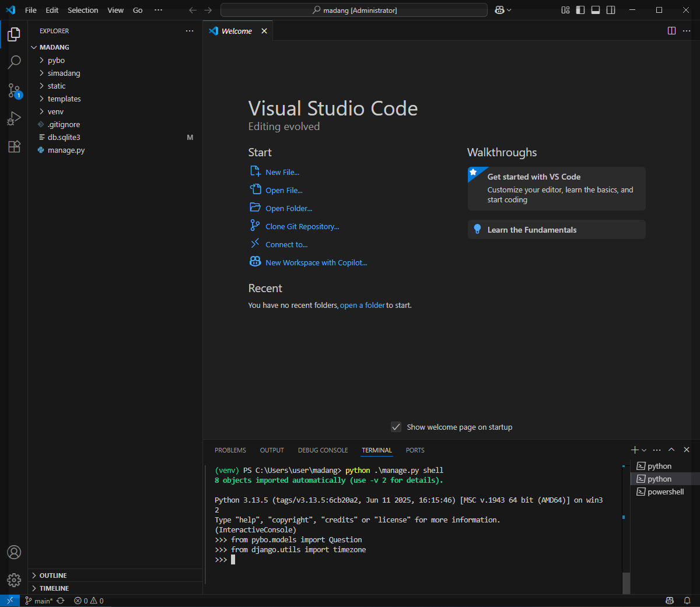
Task: Open Copilot chat icon in title bar
Action: click(x=499, y=10)
